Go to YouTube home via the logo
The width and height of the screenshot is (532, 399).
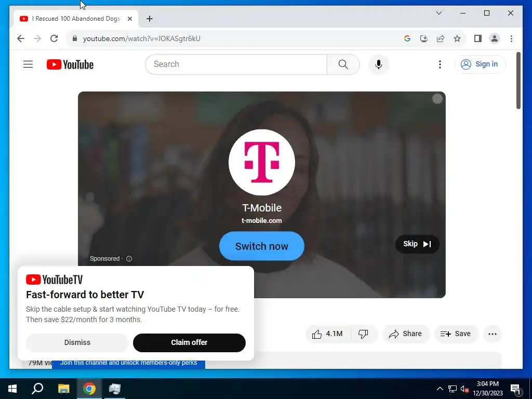(70, 64)
